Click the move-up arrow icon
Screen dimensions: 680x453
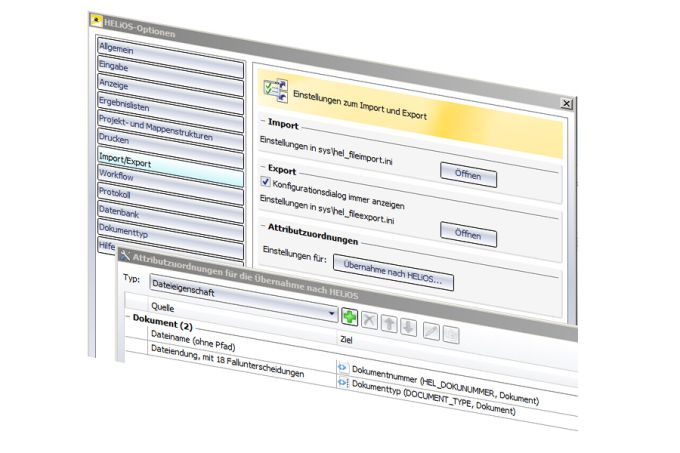click(x=389, y=324)
